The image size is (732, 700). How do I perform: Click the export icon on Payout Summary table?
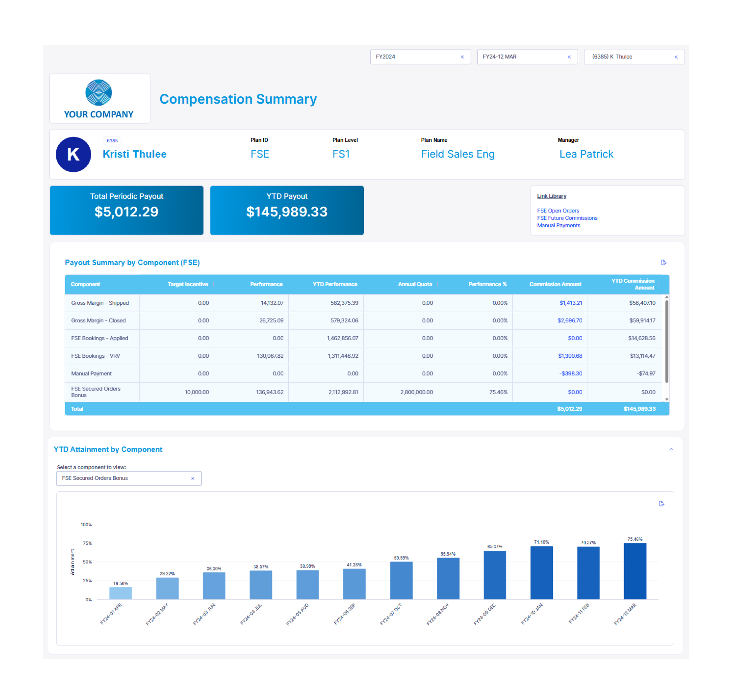coord(663,262)
